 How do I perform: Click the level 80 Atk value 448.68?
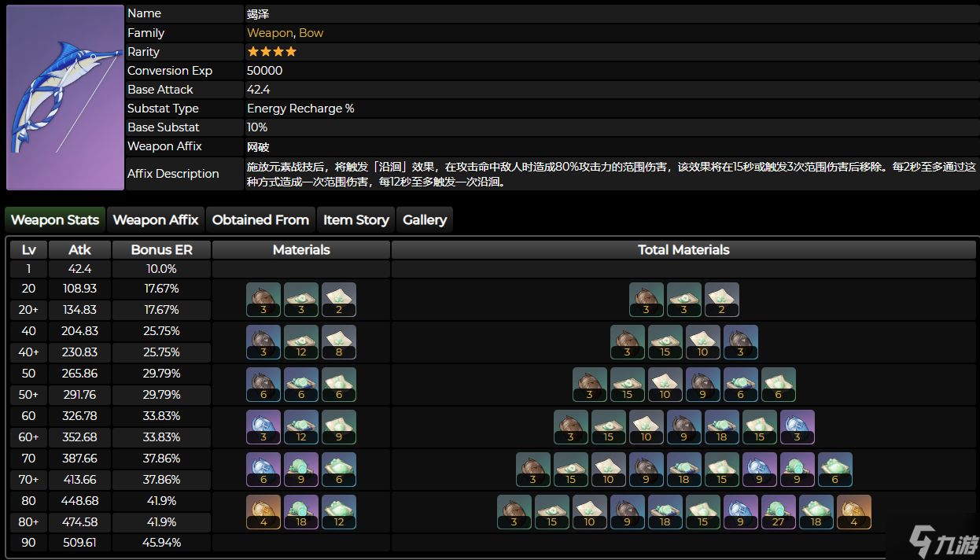tap(79, 501)
